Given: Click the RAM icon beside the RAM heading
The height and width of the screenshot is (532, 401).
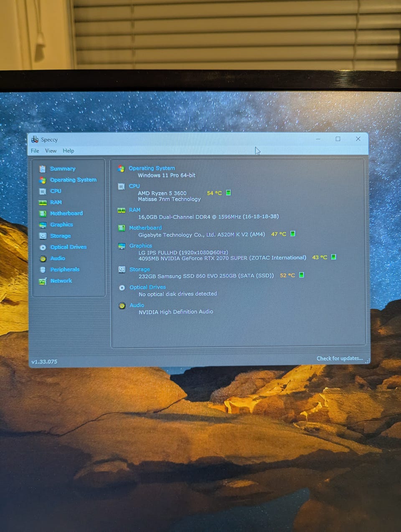Looking at the screenshot, I should click(x=122, y=210).
